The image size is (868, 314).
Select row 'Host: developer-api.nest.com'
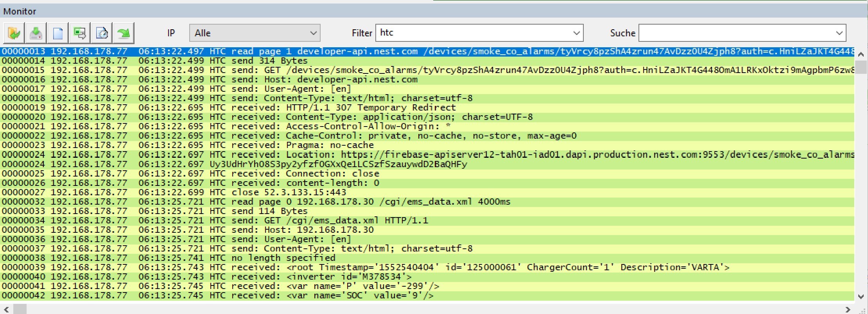point(427,80)
